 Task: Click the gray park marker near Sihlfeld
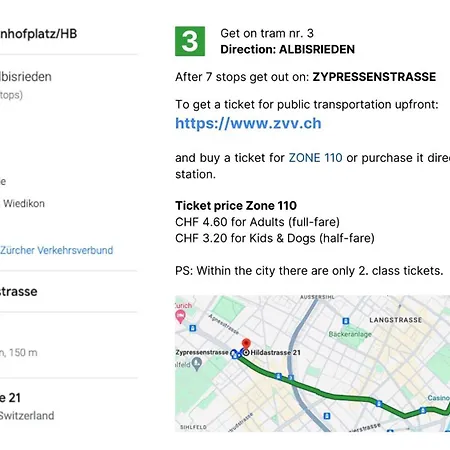point(197,364)
